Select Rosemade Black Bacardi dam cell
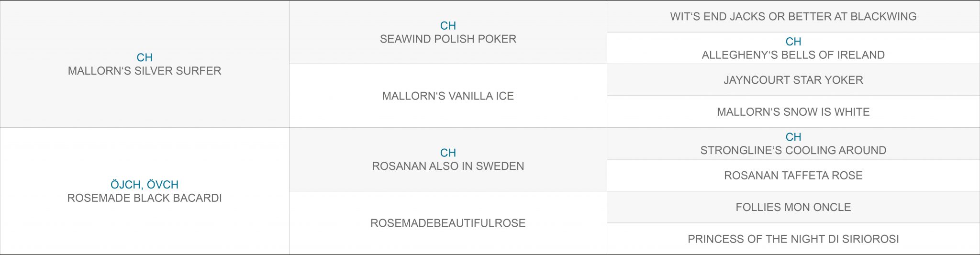Viewport: 980px width, 255px height. (x=145, y=191)
